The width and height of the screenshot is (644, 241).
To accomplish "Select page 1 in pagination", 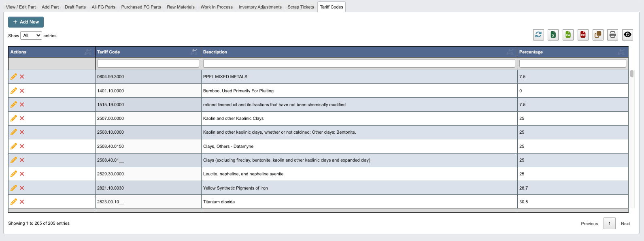I will [x=610, y=224].
